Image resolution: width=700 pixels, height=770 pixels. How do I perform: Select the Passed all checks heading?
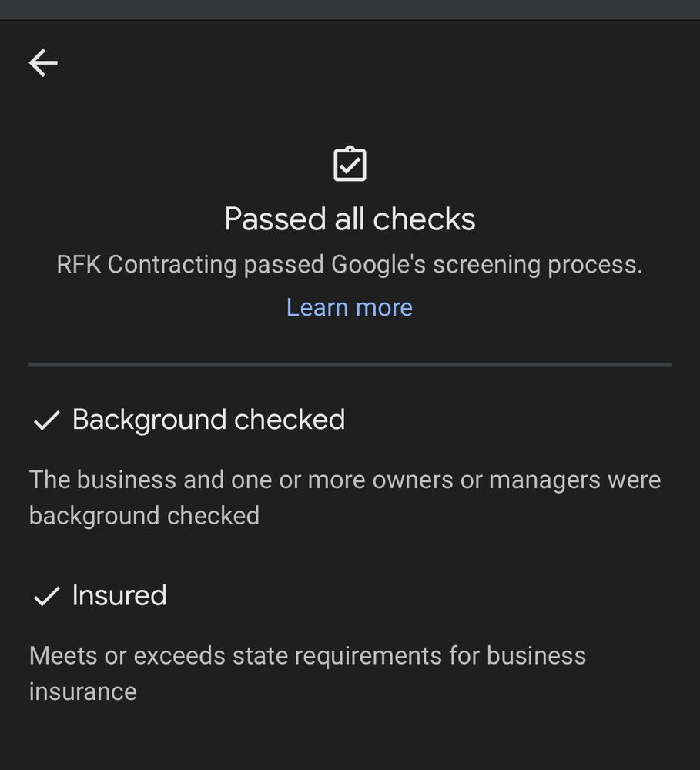pyautogui.click(x=350, y=219)
